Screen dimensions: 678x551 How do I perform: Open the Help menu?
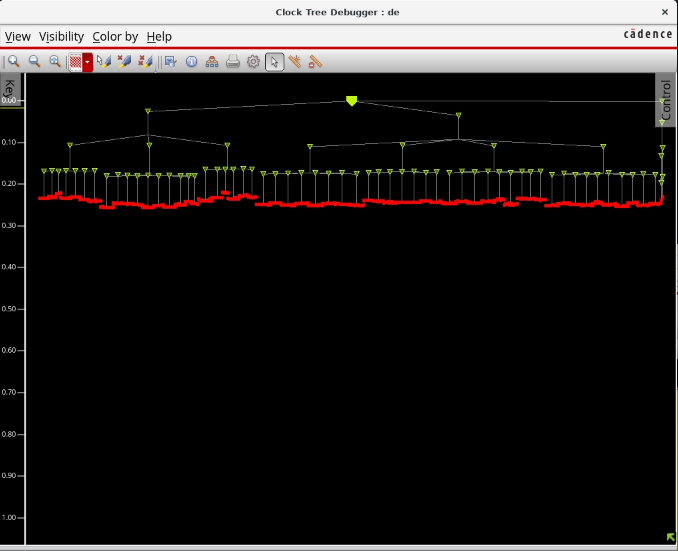pyautogui.click(x=159, y=36)
